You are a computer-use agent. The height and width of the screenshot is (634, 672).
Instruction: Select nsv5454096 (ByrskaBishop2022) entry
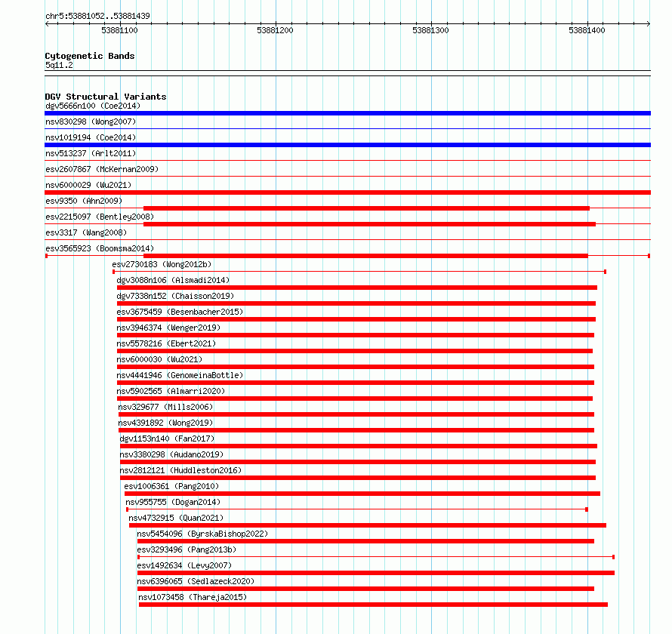[x=202, y=534]
